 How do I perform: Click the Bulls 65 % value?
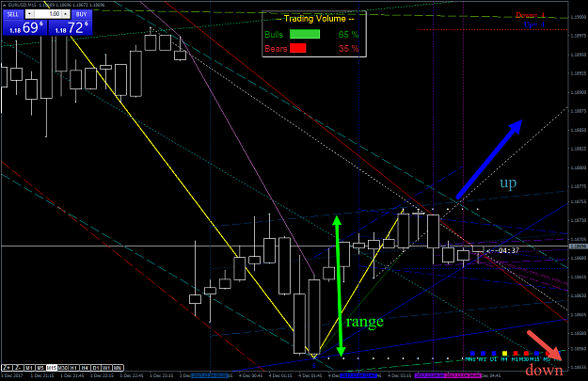point(348,35)
